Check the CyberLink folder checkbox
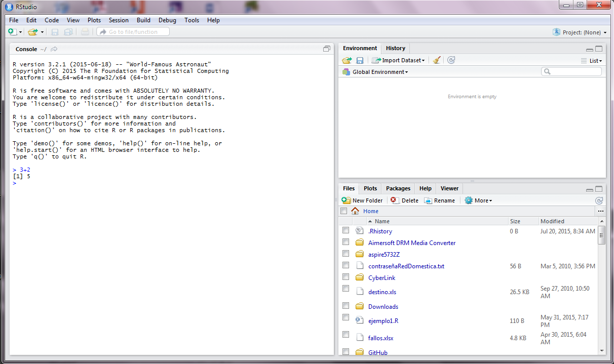Image resolution: width=614 pixels, height=364 pixels. tap(346, 277)
